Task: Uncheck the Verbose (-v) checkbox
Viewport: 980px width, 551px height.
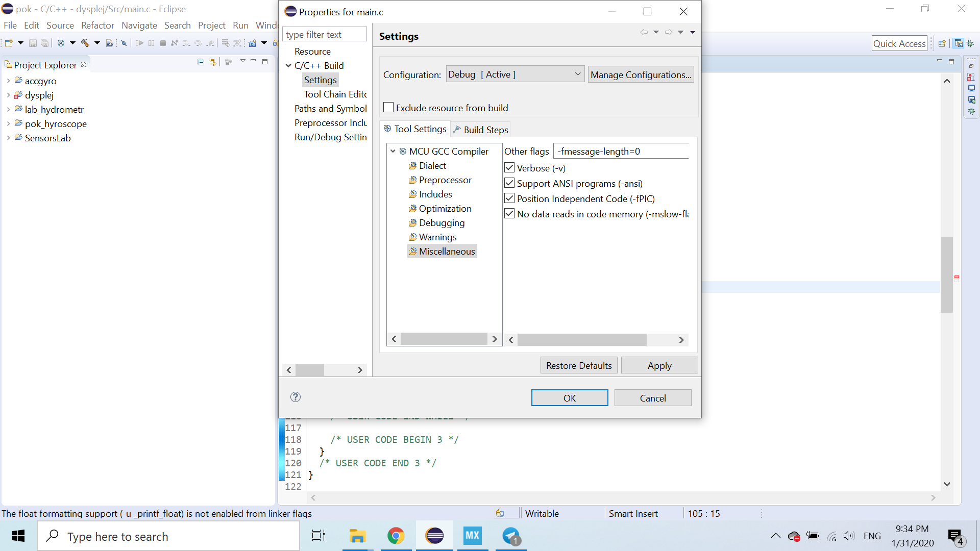Action: click(x=509, y=168)
